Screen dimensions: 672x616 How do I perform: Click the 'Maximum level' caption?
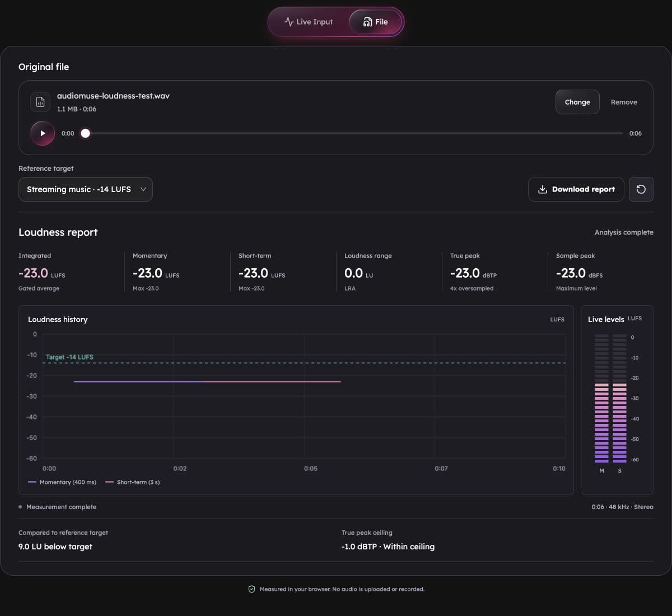576,288
